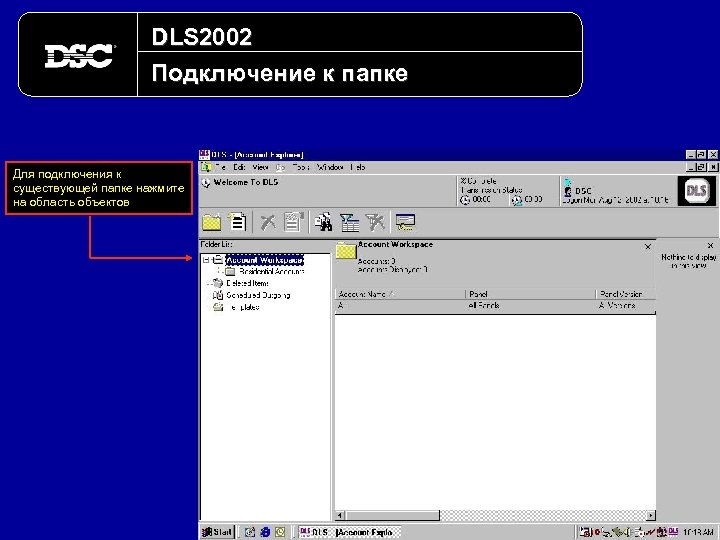Click the blue Internet Explorer quick-launch icon
The width and height of the screenshot is (720, 540).
265,532
